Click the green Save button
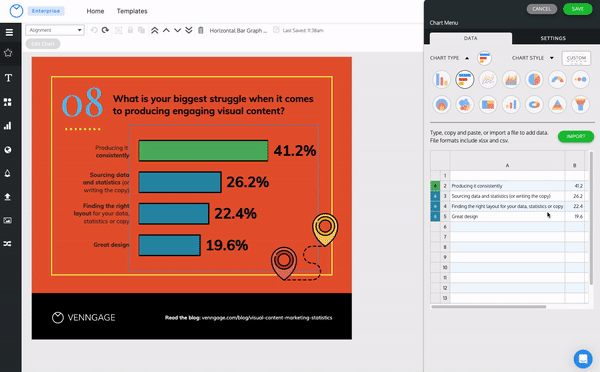Viewport: 600px width, 372px height. click(x=577, y=9)
